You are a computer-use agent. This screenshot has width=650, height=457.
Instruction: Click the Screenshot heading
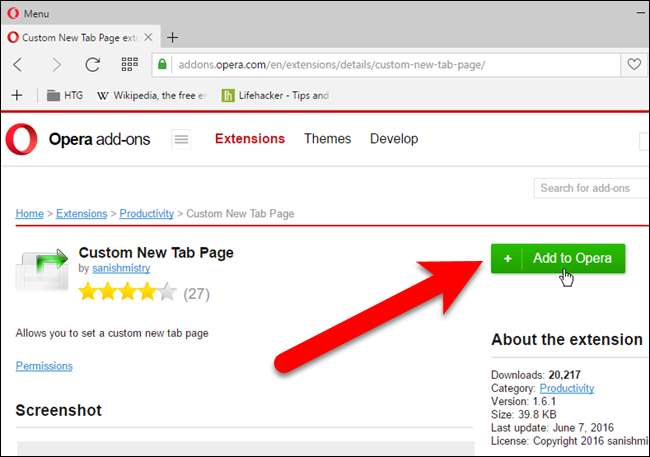pyautogui.click(x=58, y=410)
